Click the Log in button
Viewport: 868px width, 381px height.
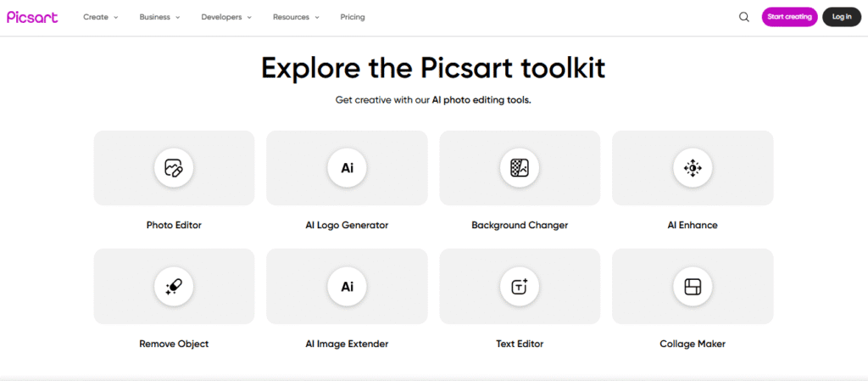842,17
